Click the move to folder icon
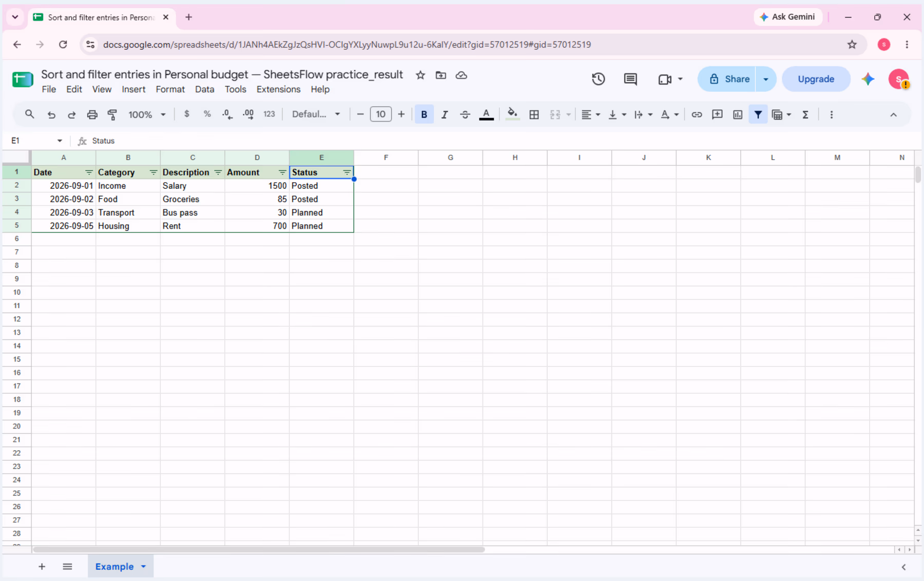The image size is (924, 581). [x=441, y=75]
